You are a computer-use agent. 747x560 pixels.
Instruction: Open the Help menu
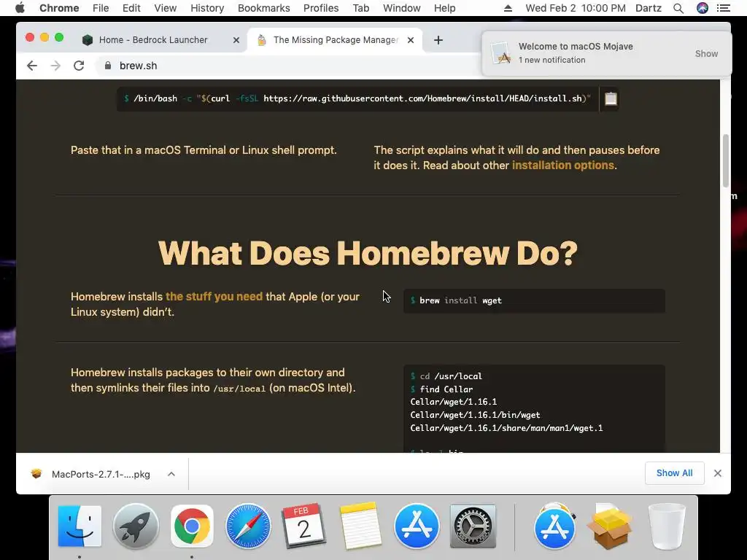(x=444, y=8)
